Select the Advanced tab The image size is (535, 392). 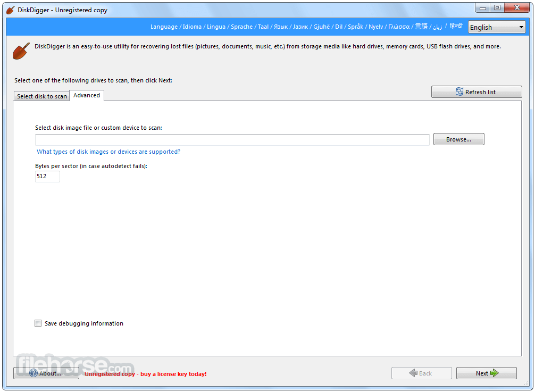[87, 95]
